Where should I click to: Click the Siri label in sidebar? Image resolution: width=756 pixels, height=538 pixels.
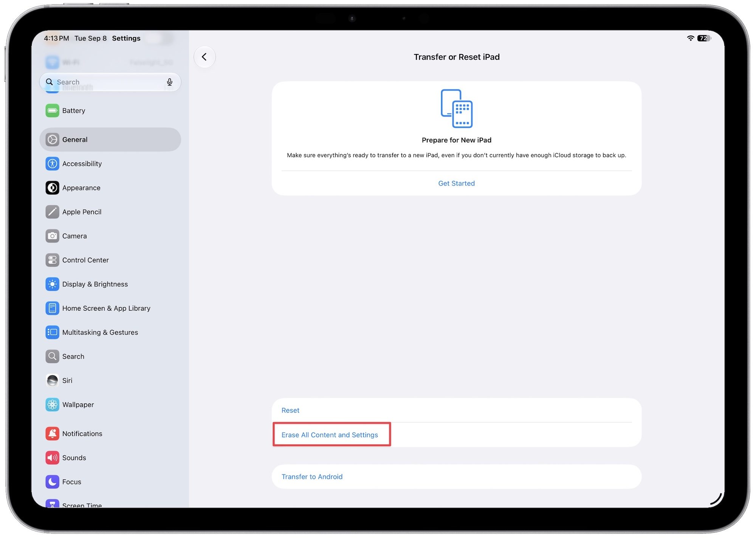pyautogui.click(x=67, y=380)
